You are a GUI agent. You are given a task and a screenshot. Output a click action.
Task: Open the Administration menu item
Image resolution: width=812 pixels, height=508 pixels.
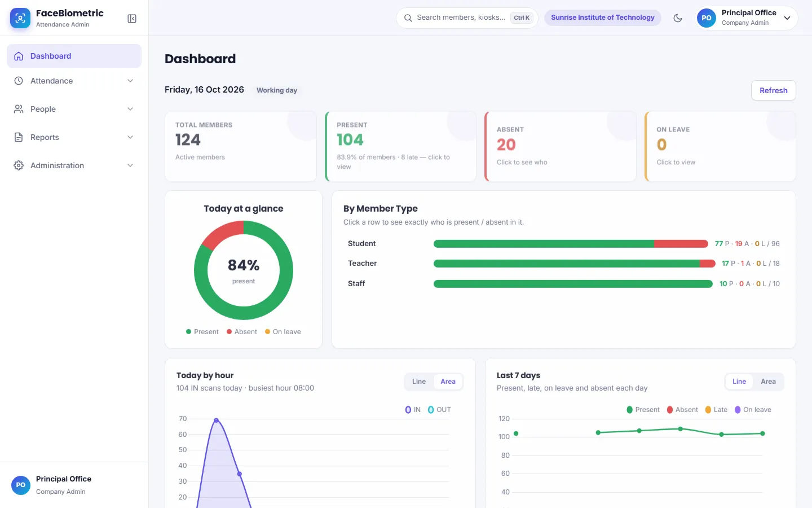click(74, 165)
